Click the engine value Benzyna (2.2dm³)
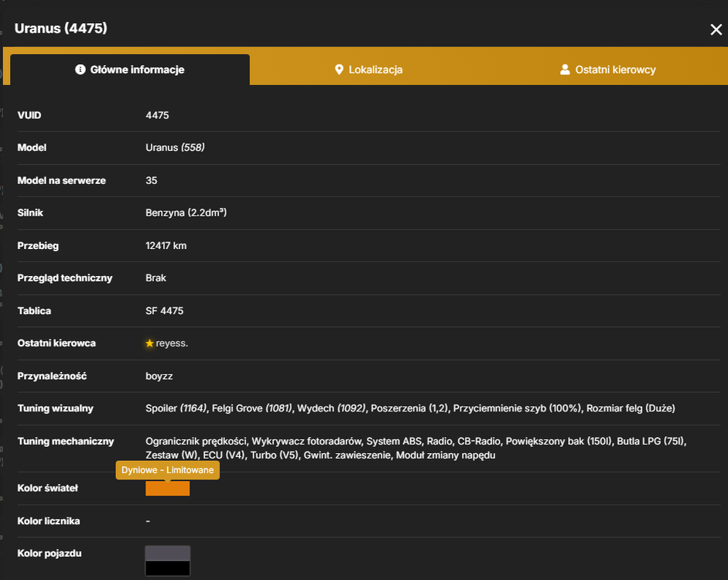This screenshot has height=580, width=728. [x=186, y=213]
